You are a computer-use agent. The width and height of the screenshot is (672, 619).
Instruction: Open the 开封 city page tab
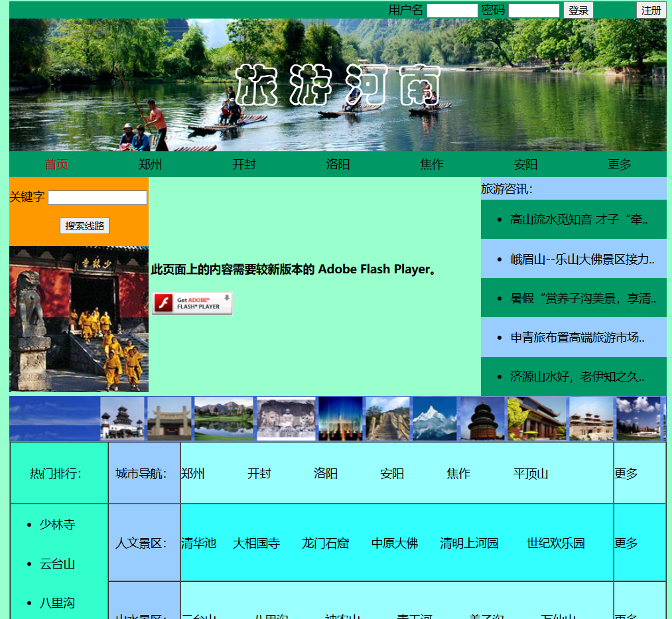[x=244, y=165]
